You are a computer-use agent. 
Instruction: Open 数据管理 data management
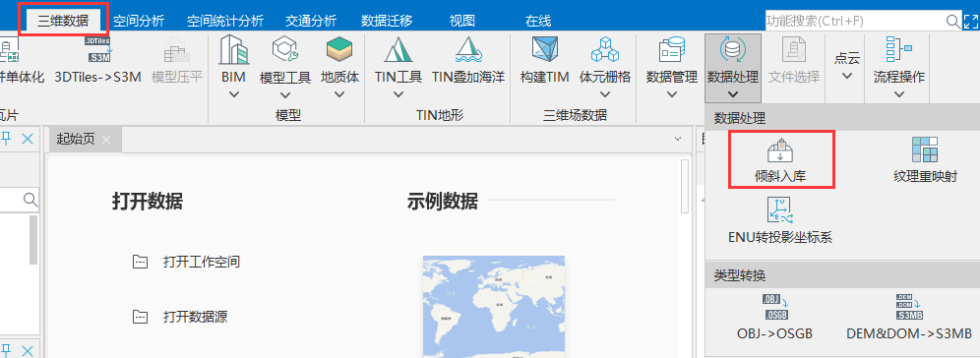[672, 61]
